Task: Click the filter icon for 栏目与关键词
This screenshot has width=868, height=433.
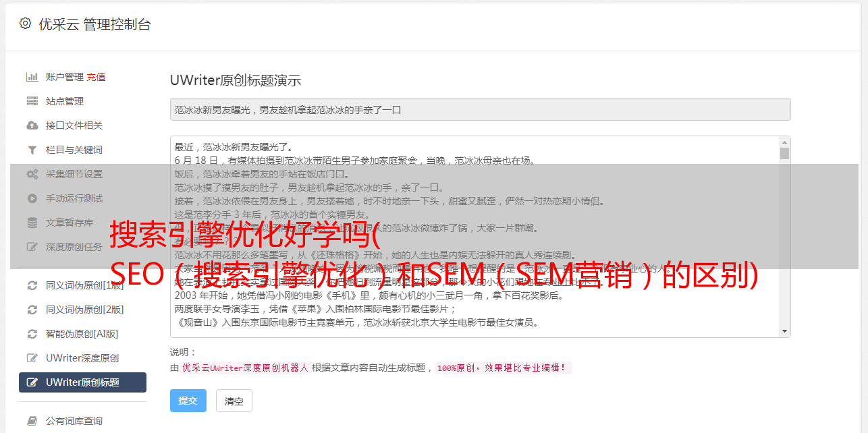Action: tap(32, 150)
